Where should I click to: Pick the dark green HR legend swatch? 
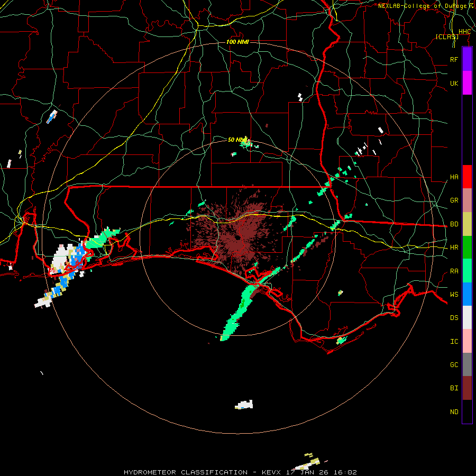tap(467, 248)
